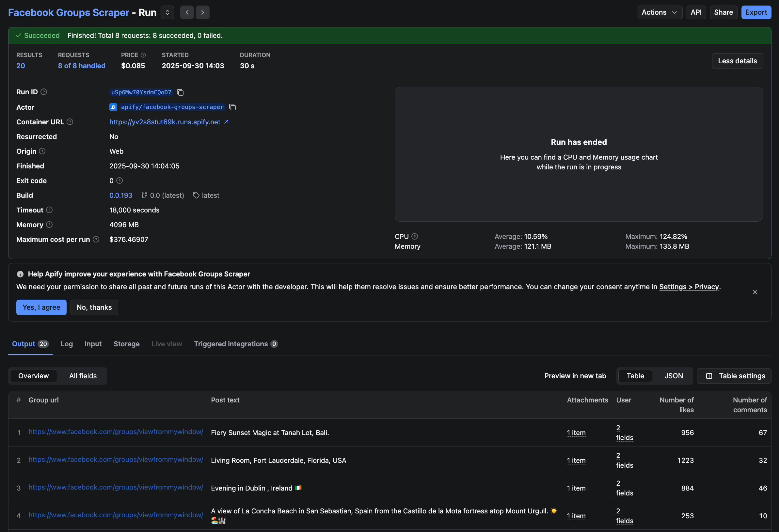Image resolution: width=779 pixels, height=532 pixels.
Task: Copy the Run ID to clipboard
Action: [180, 92]
